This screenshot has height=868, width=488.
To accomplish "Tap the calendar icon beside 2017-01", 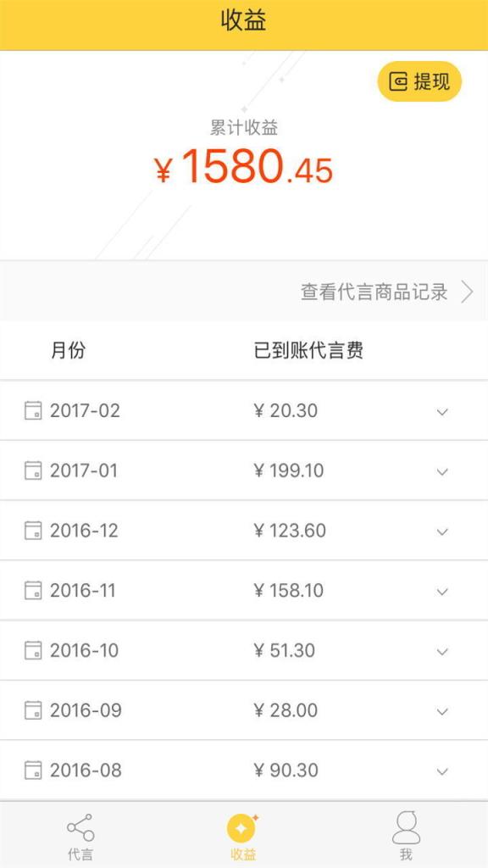I will (34, 472).
